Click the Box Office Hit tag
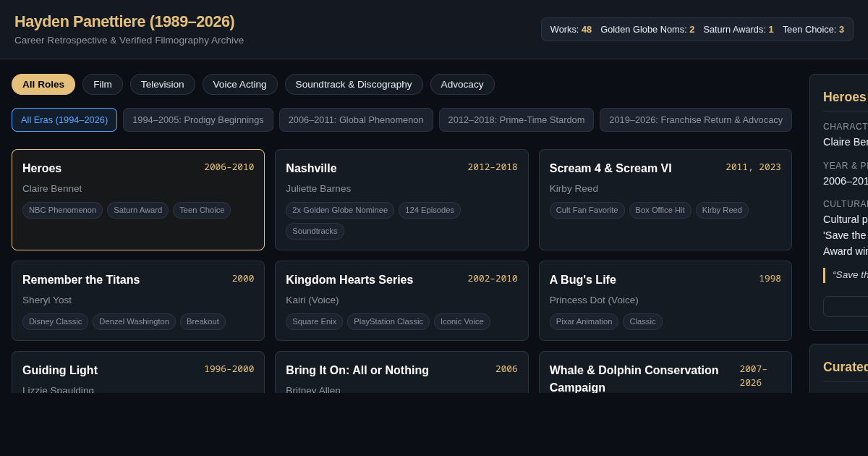Screen dimensions: 868x456 [x=660, y=211]
